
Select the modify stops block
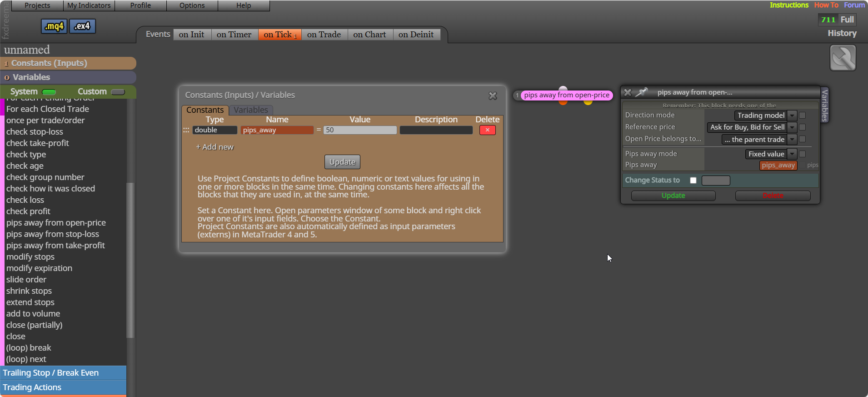click(30, 257)
